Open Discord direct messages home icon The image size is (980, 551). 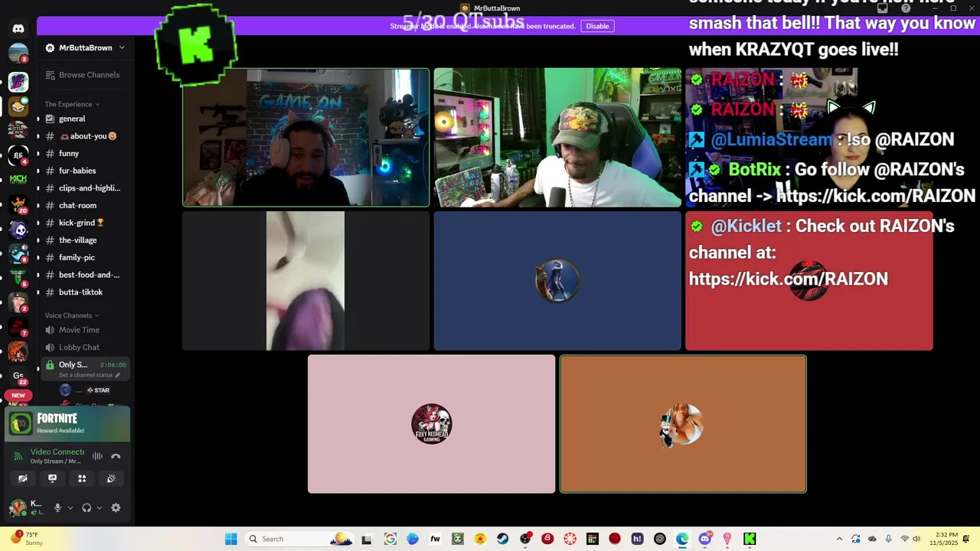(x=18, y=28)
